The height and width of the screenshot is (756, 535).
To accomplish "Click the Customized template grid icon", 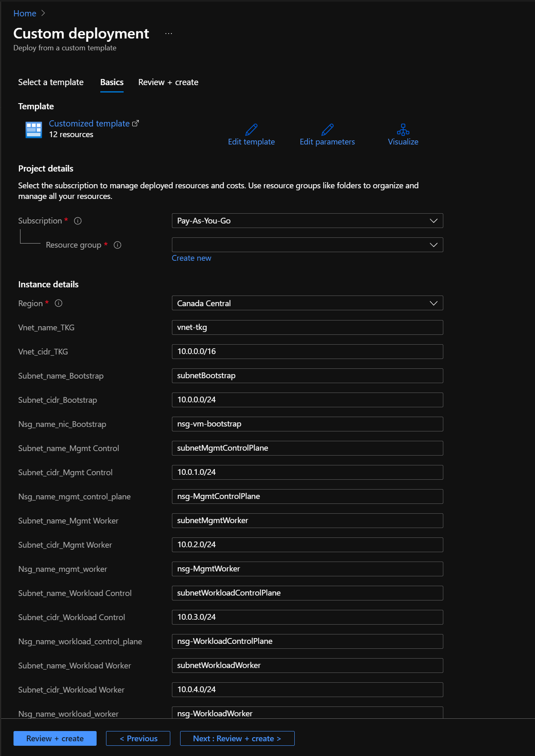I will coord(34,130).
